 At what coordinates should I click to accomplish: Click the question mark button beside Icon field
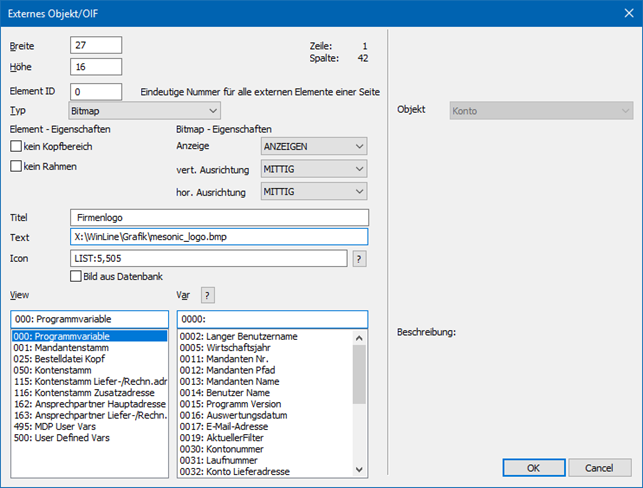pos(359,258)
